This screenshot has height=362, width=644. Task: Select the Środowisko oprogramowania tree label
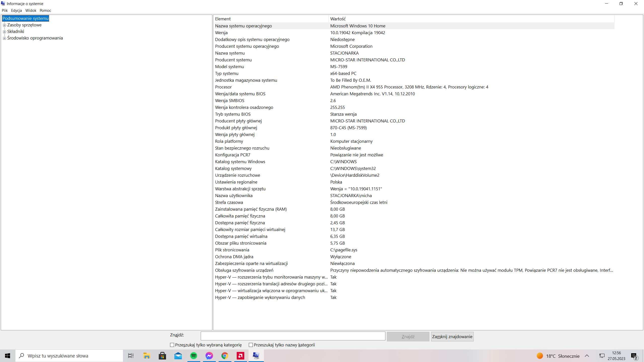[x=35, y=38]
